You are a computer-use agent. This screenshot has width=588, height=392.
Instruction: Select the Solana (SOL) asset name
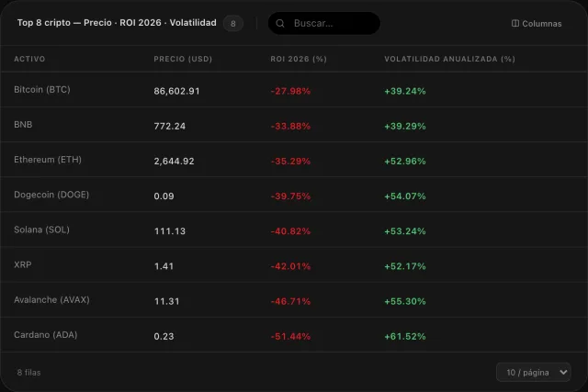pos(41,230)
